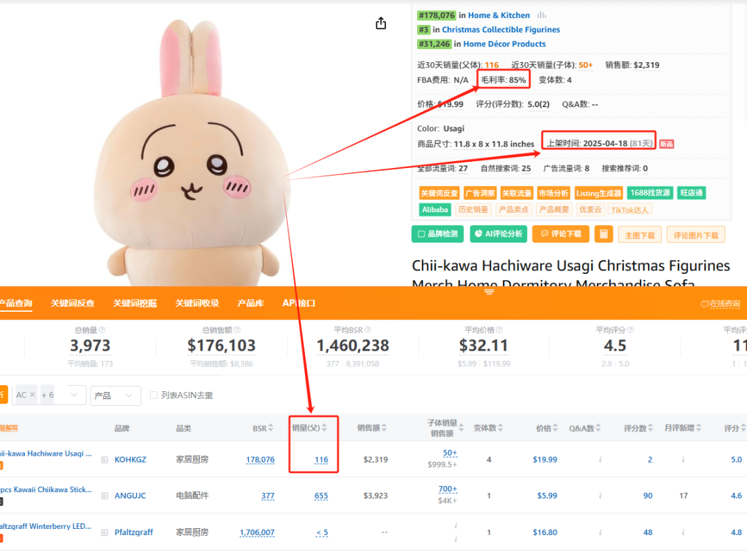The image size is (747, 560).
Task: Open the calculator icon button
Action: [604, 234]
